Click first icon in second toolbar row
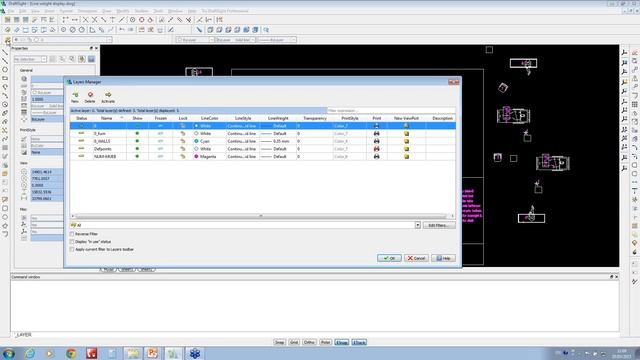 [7, 30]
